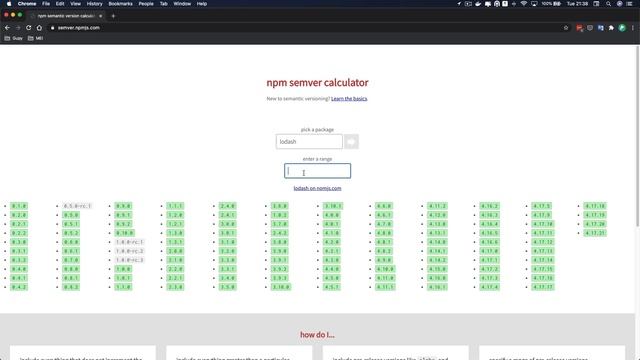Select version 1.0.0-rc.3

tap(129, 260)
